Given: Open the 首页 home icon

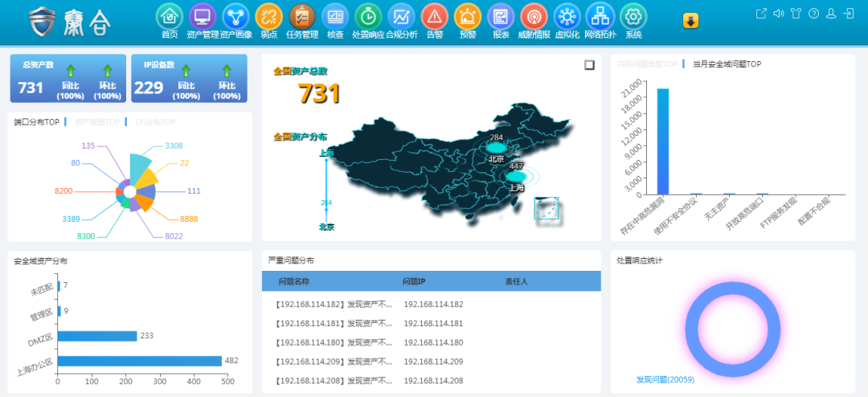Looking at the screenshot, I should tap(170, 16).
